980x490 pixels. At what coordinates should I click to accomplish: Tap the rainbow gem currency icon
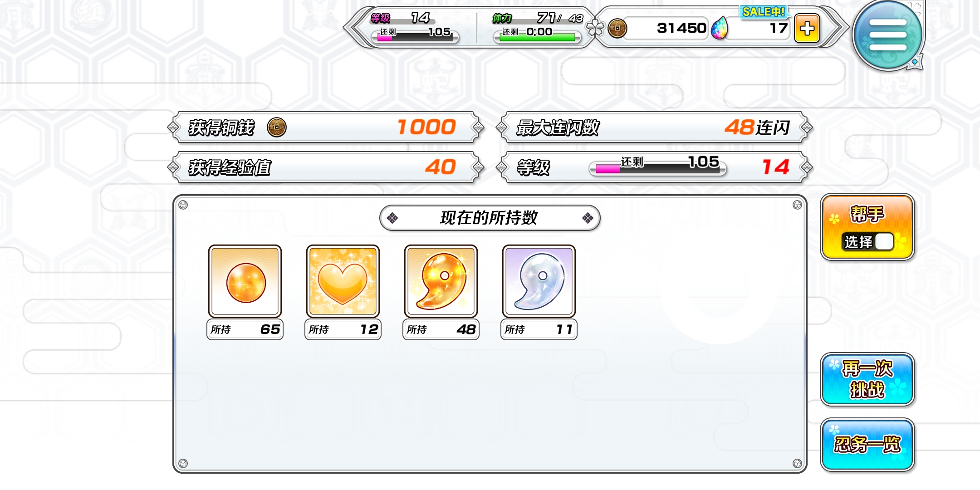click(720, 28)
